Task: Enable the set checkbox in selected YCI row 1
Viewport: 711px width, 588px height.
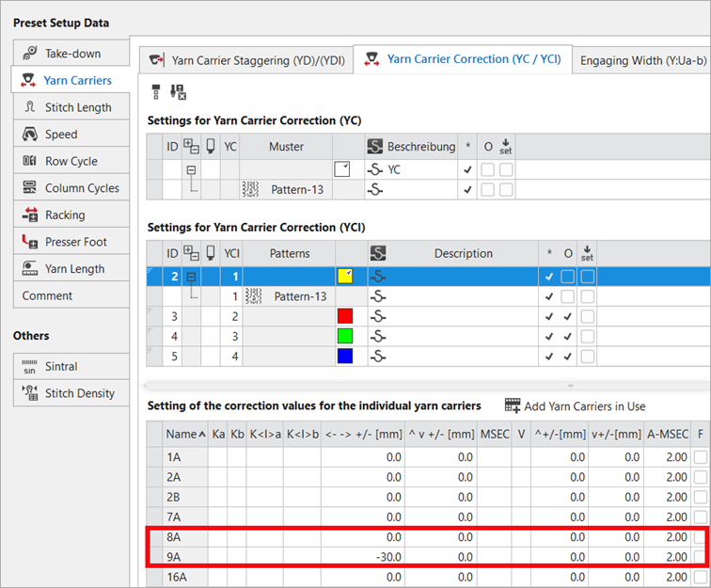Action: (587, 277)
